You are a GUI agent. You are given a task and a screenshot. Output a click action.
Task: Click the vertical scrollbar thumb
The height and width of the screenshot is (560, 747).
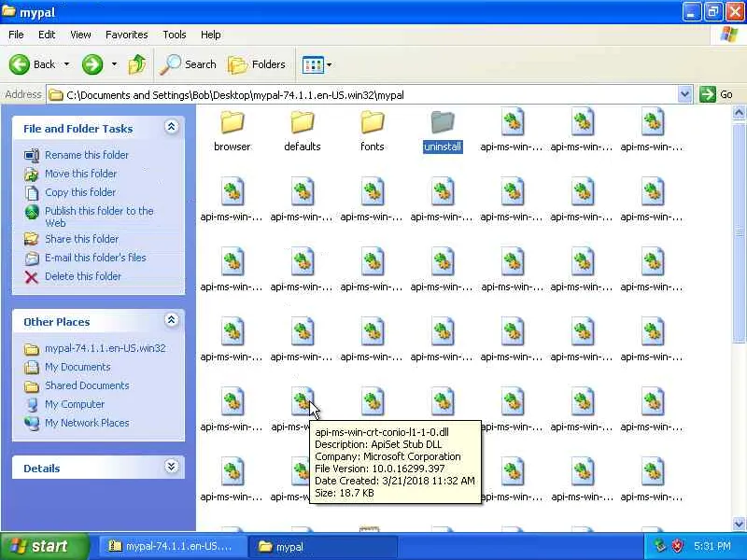point(739,231)
